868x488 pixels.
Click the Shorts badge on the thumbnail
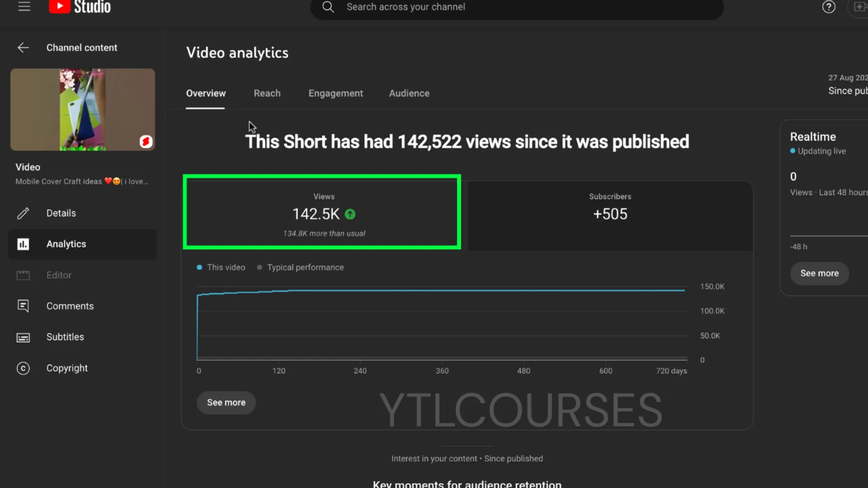tap(146, 142)
